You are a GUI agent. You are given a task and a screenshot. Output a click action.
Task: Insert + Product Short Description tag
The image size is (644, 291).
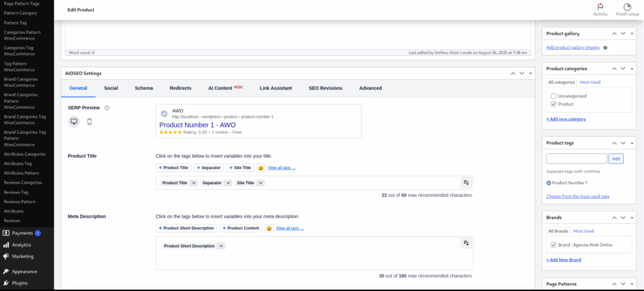[186, 228]
